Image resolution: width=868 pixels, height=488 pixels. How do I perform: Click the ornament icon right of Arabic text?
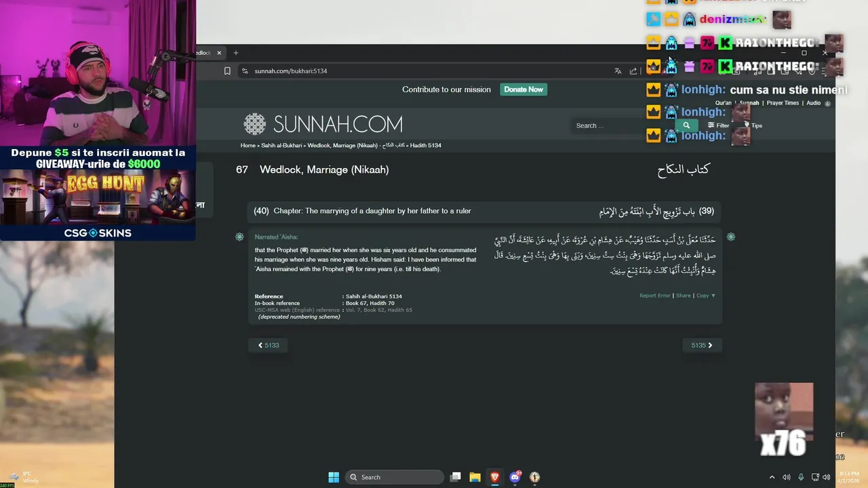pos(730,237)
